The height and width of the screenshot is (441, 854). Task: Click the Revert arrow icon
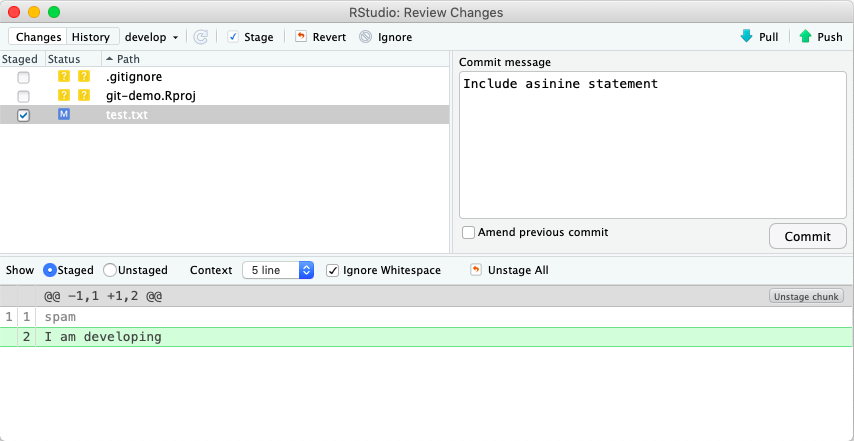pos(301,36)
